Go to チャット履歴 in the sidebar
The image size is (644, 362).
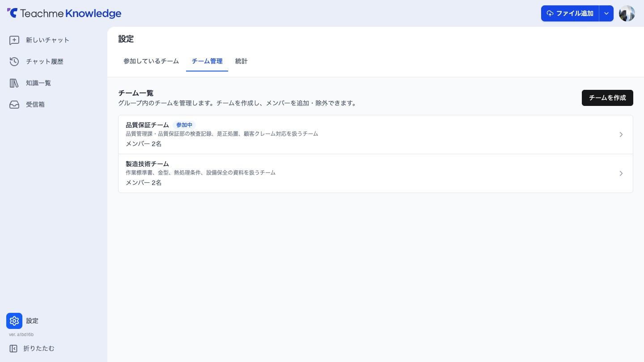(45, 62)
